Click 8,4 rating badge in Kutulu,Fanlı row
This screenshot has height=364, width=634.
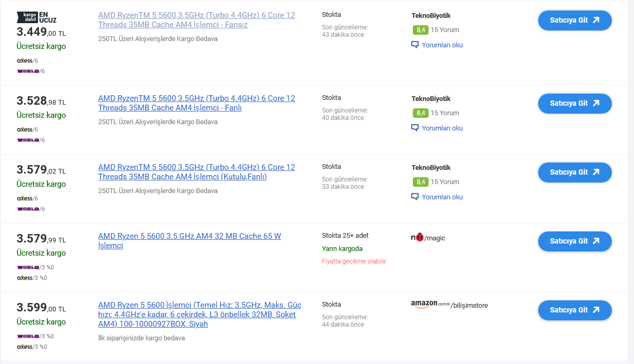(420, 182)
